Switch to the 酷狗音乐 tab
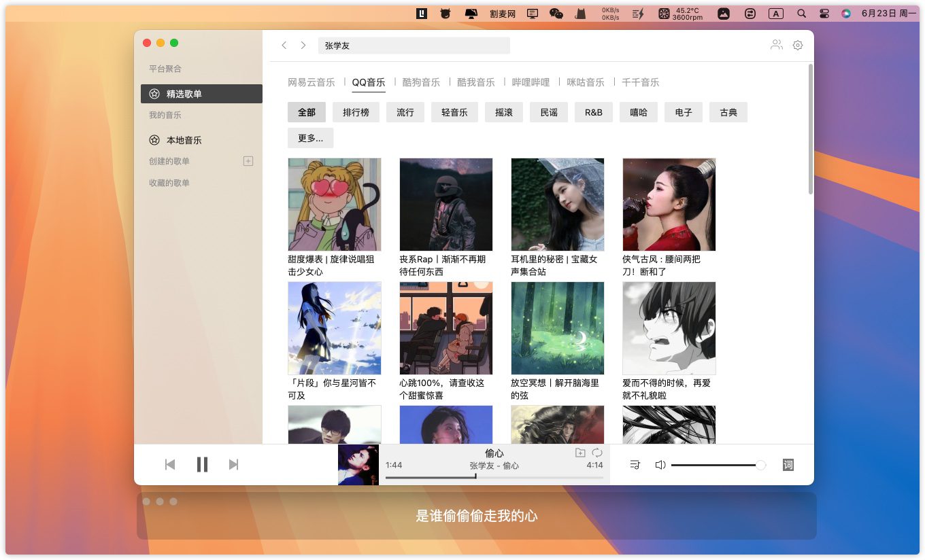The image size is (925, 560). (421, 82)
